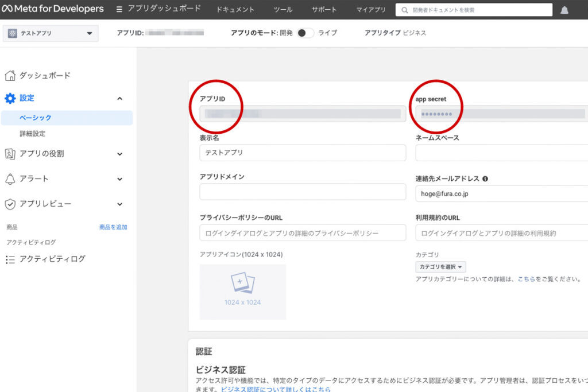This screenshot has height=392, width=588.
Task: Toggle app mode from development to live
Action: (x=305, y=33)
